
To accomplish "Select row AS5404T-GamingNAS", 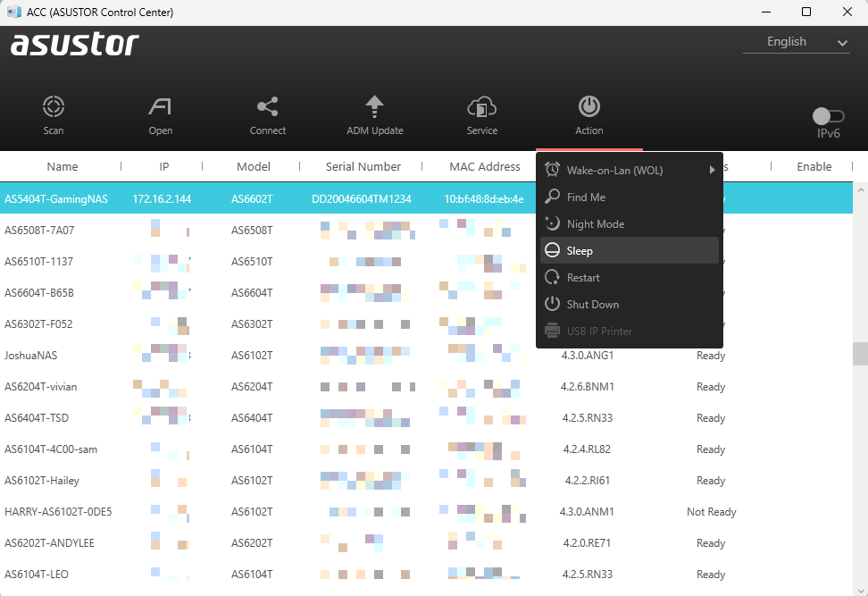I will point(426,199).
